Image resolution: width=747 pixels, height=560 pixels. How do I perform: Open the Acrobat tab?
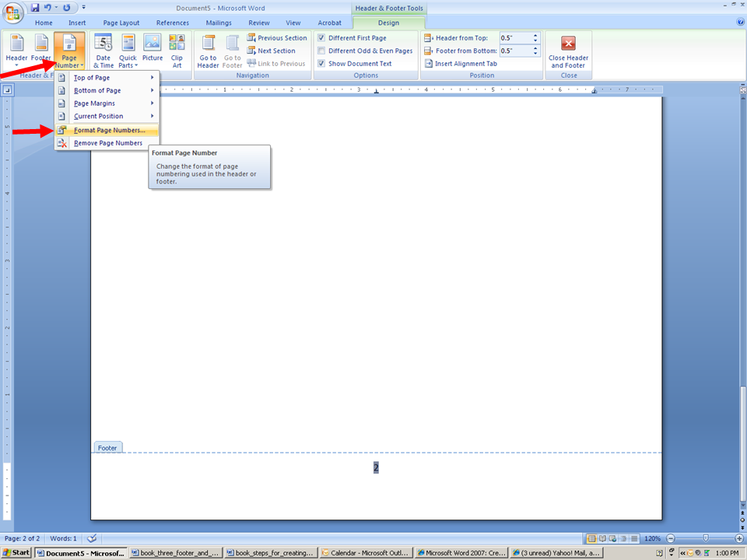click(330, 23)
